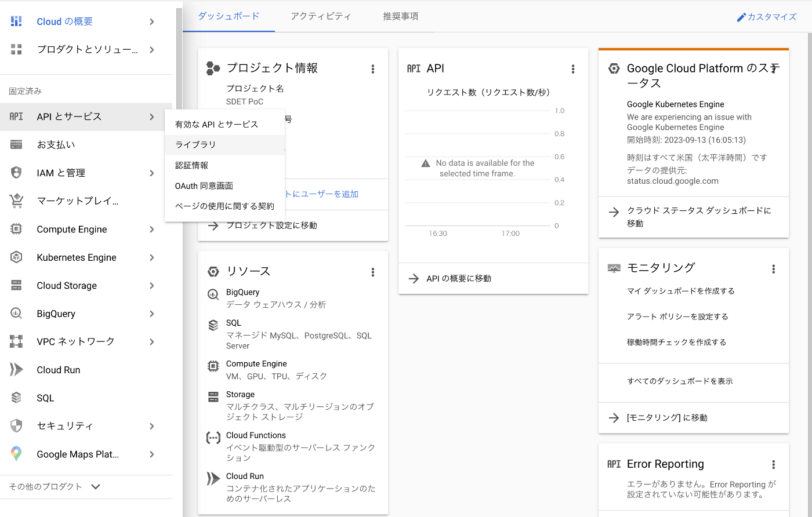This screenshot has height=517, width=812.
Task: Expand the Cloud Storage submenu chevron
Action: tap(152, 286)
